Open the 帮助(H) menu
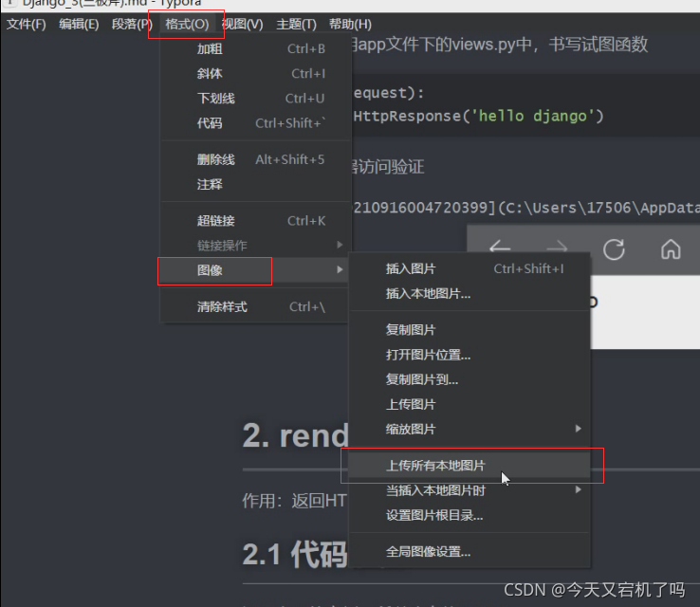Screen dimensions: 700x607 tap(350, 24)
